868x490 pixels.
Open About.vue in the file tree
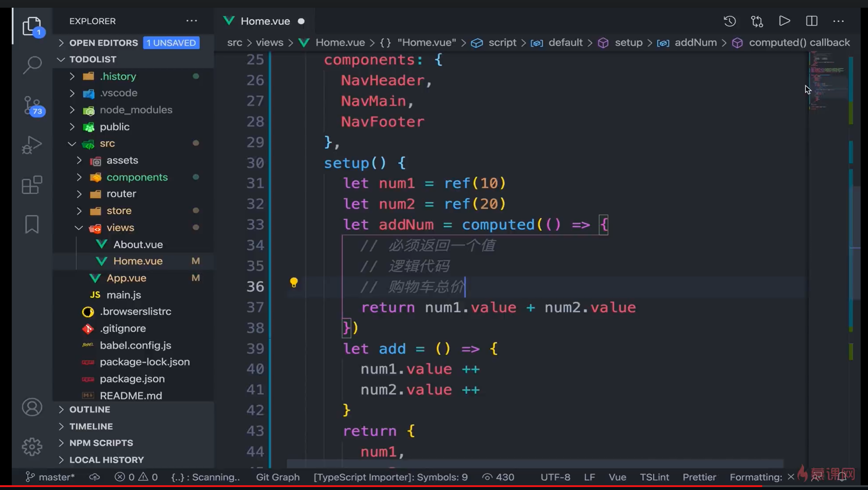(138, 245)
